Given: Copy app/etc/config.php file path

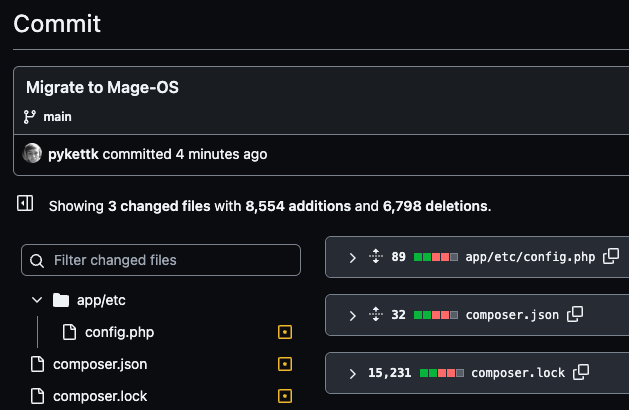Looking at the screenshot, I should coord(611,256).
